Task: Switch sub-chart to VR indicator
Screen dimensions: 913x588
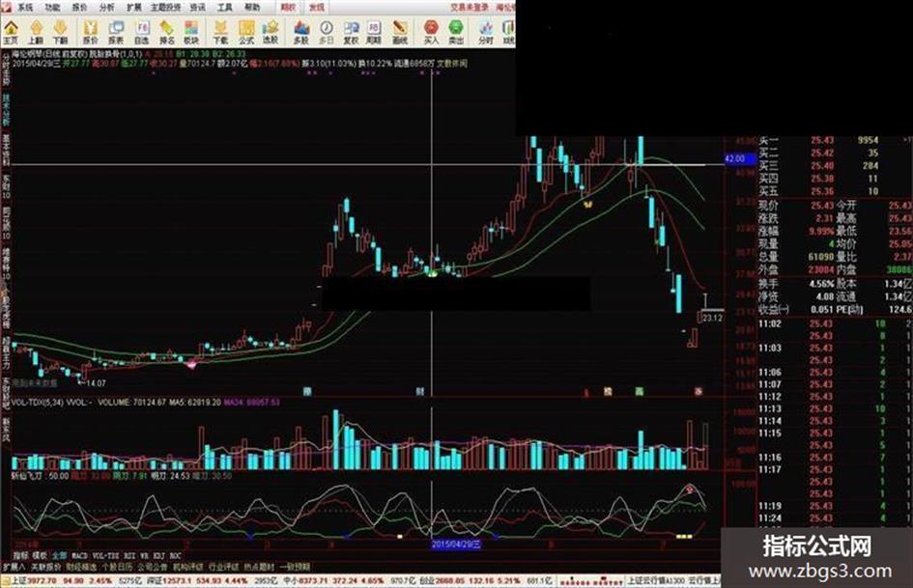Action: [144, 556]
